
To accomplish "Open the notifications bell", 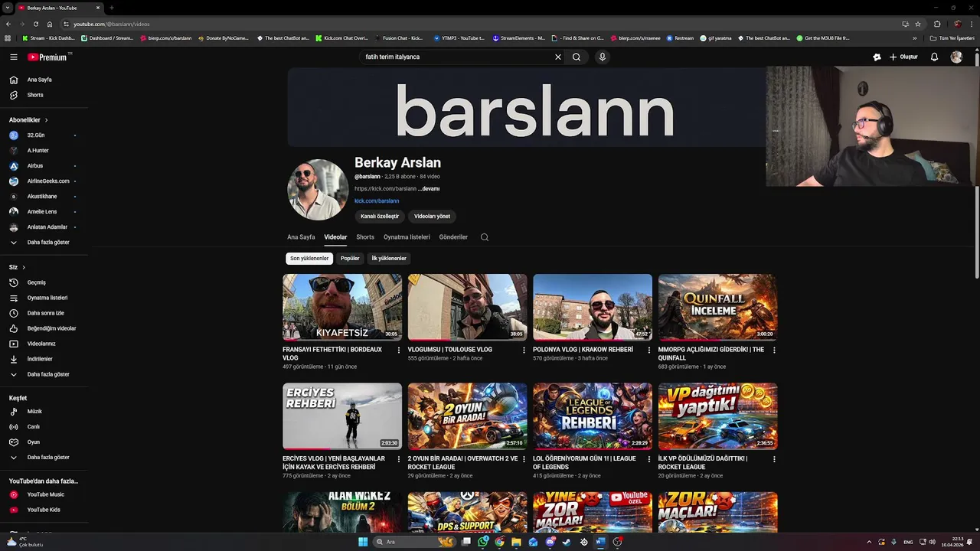I will coord(934,57).
